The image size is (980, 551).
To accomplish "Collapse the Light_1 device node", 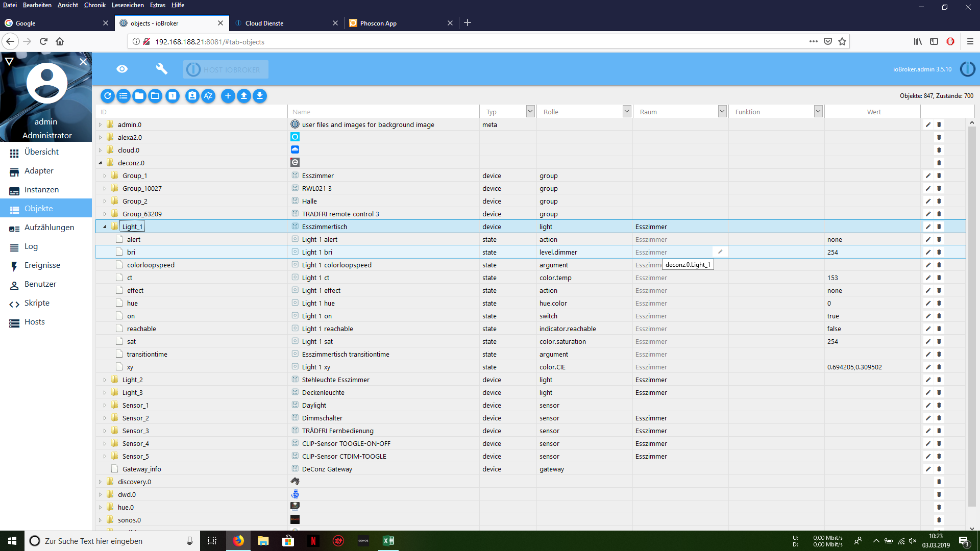I will pos(105,227).
